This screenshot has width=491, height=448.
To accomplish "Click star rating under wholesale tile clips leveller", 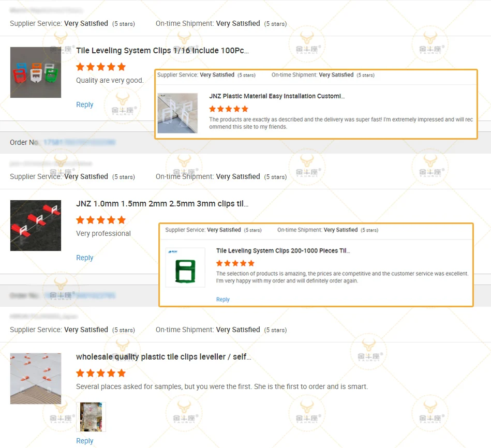I will pyautogui.click(x=101, y=373).
